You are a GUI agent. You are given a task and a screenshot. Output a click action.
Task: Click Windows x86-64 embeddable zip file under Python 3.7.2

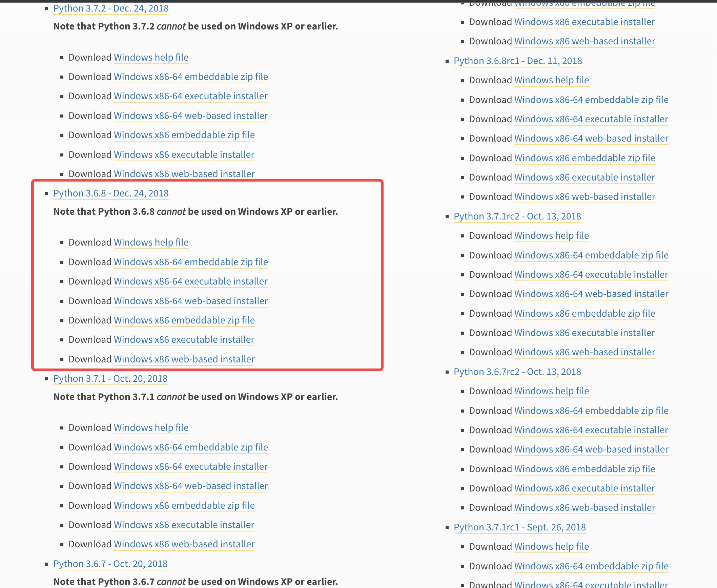point(191,77)
